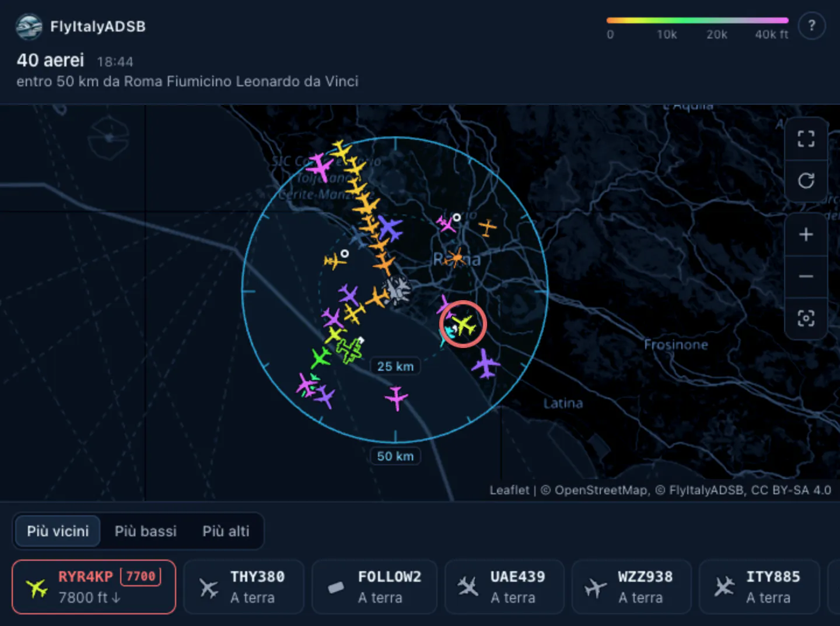Click the 25 km range label
Image resolution: width=840 pixels, height=626 pixels.
[395, 367]
